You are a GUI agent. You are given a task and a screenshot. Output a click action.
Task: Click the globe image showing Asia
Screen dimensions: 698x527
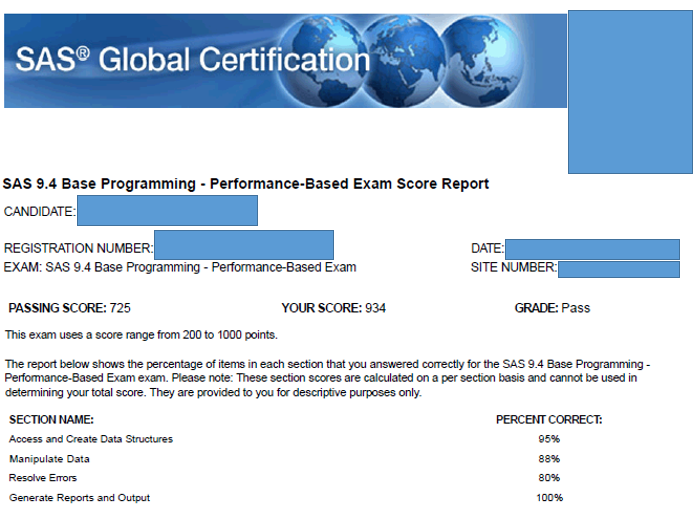tap(482, 61)
